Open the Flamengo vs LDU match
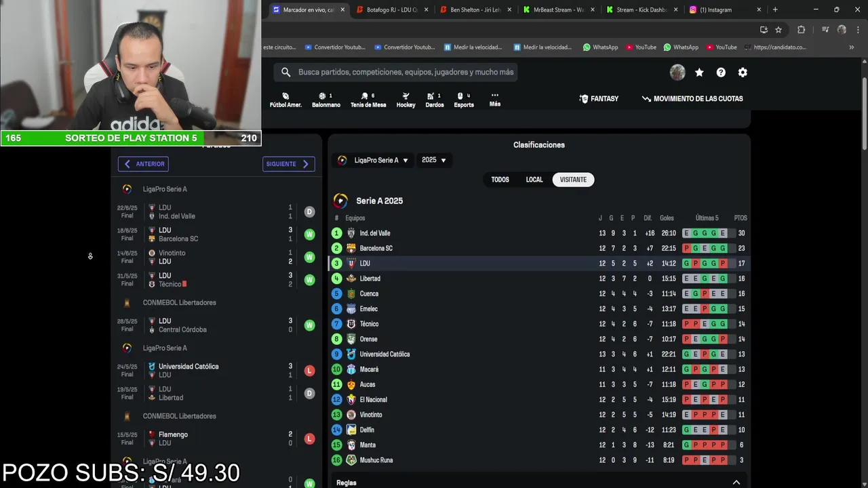Screen dimensions: 868x488 click(x=216, y=439)
